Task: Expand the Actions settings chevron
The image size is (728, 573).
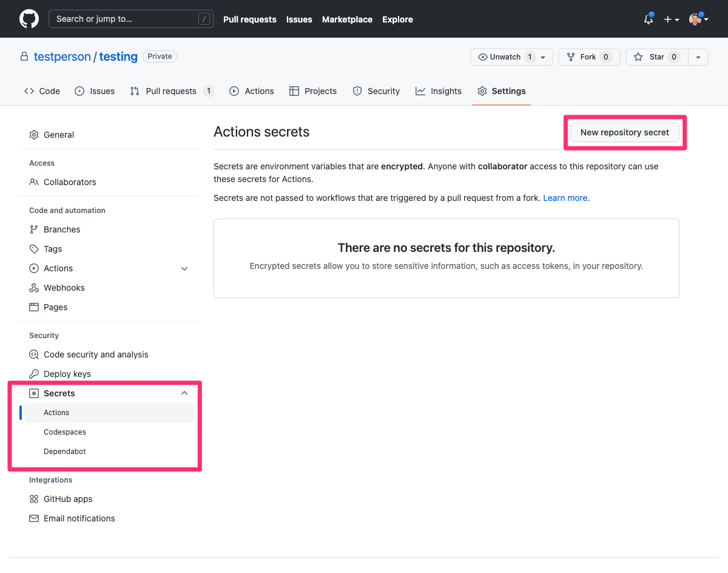Action: pos(184,268)
